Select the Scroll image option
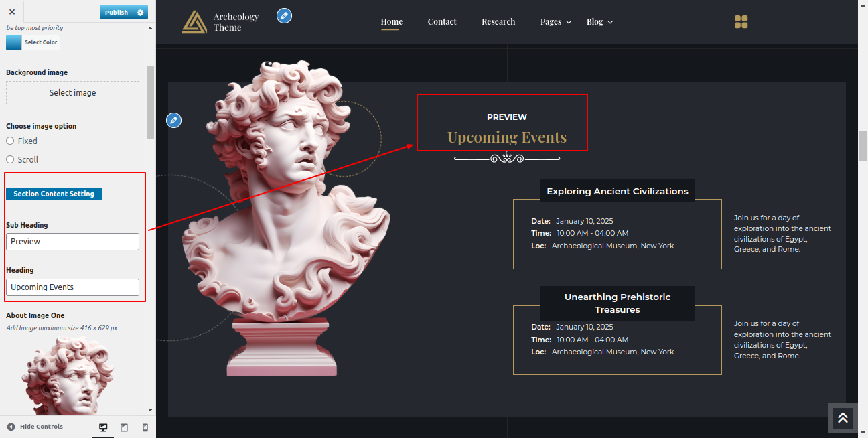Image resolution: width=868 pixels, height=438 pixels. [x=10, y=160]
